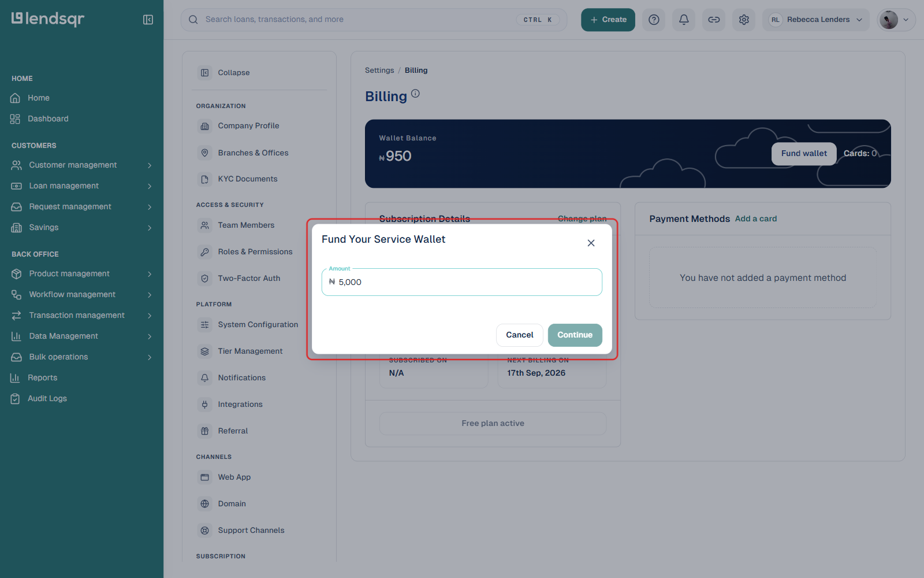Viewport: 924px width, 578px height.
Task: Collapse the main sidebar with the panel icon
Action: pos(148,20)
